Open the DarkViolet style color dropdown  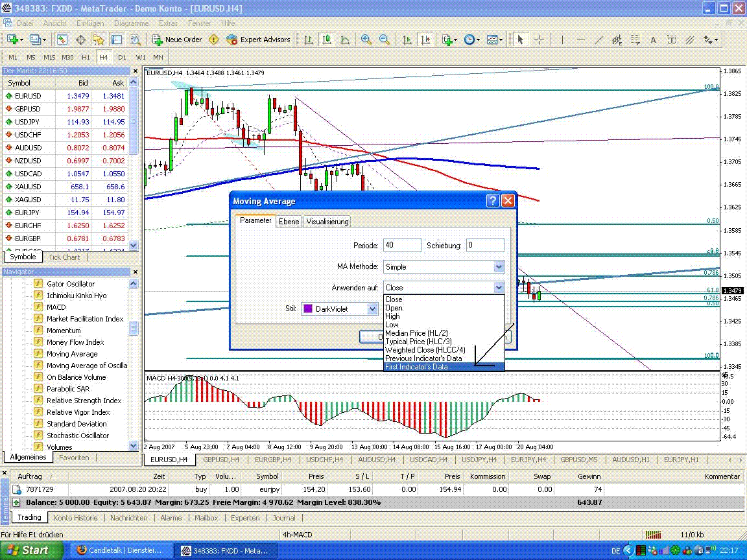pyautogui.click(x=372, y=309)
